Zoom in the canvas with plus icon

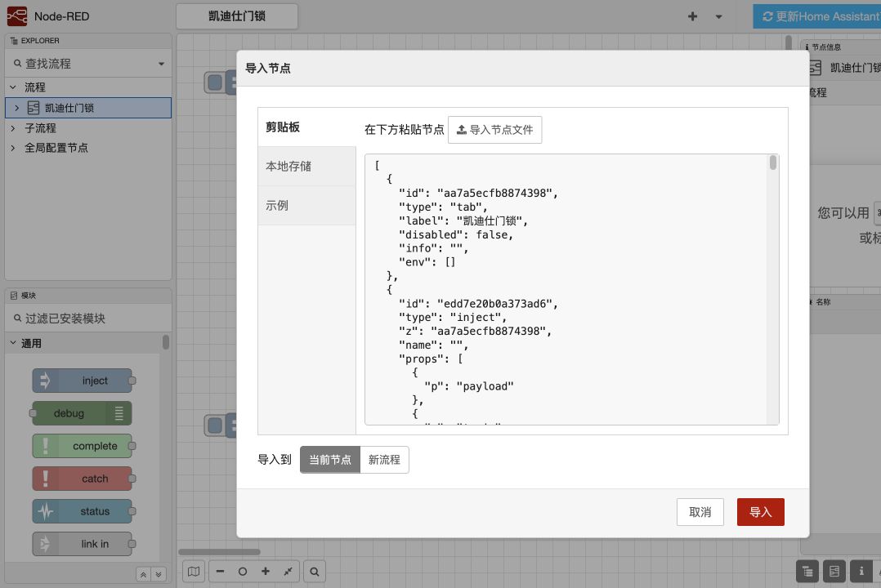click(265, 572)
